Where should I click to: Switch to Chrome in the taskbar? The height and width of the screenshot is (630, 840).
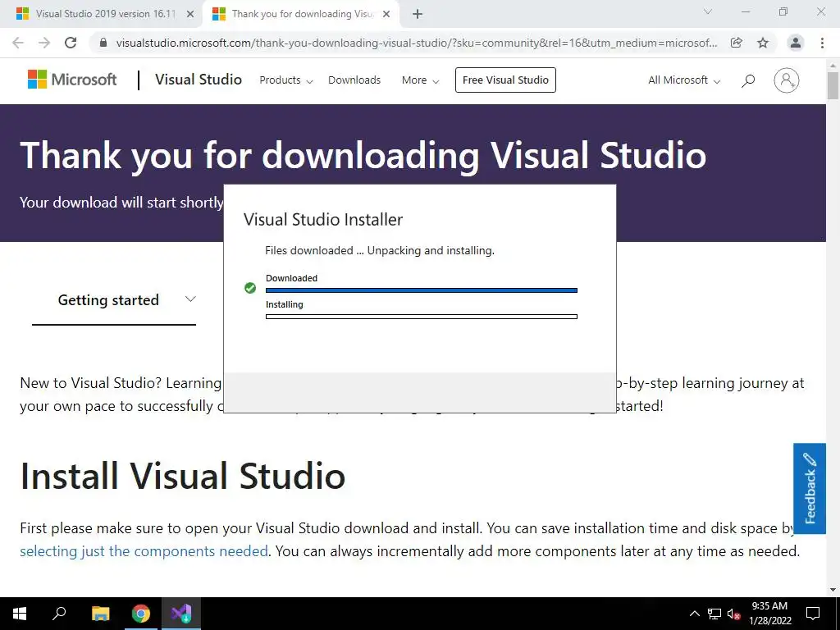(x=141, y=614)
